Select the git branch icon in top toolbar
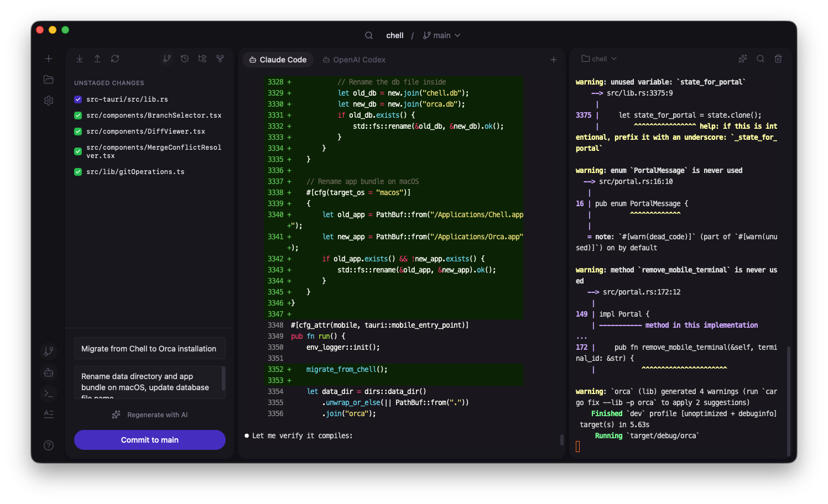The width and height of the screenshot is (828, 504). tap(167, 59)
